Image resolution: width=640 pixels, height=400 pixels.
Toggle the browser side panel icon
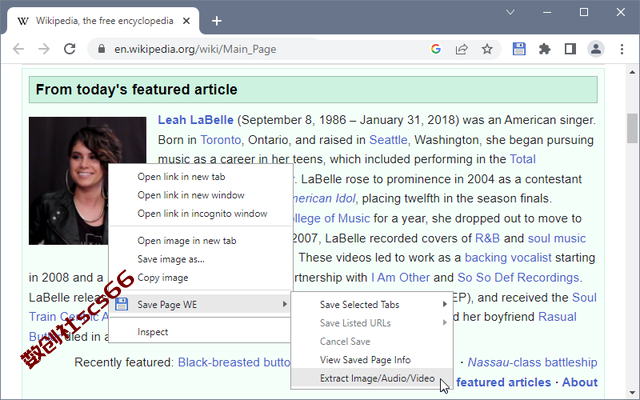tap(570, 49)
